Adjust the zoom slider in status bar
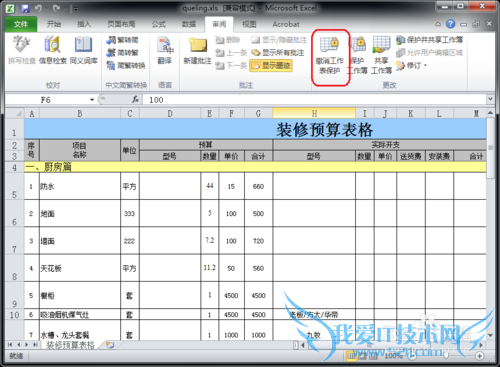Viewport: 500px width, 367px height. point(446,356)
